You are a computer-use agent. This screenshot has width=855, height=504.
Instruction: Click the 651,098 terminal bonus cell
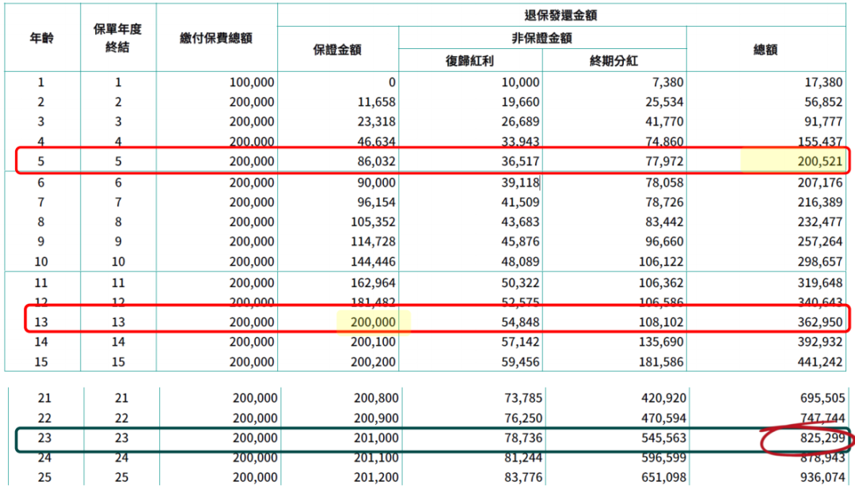coord(663,477)
